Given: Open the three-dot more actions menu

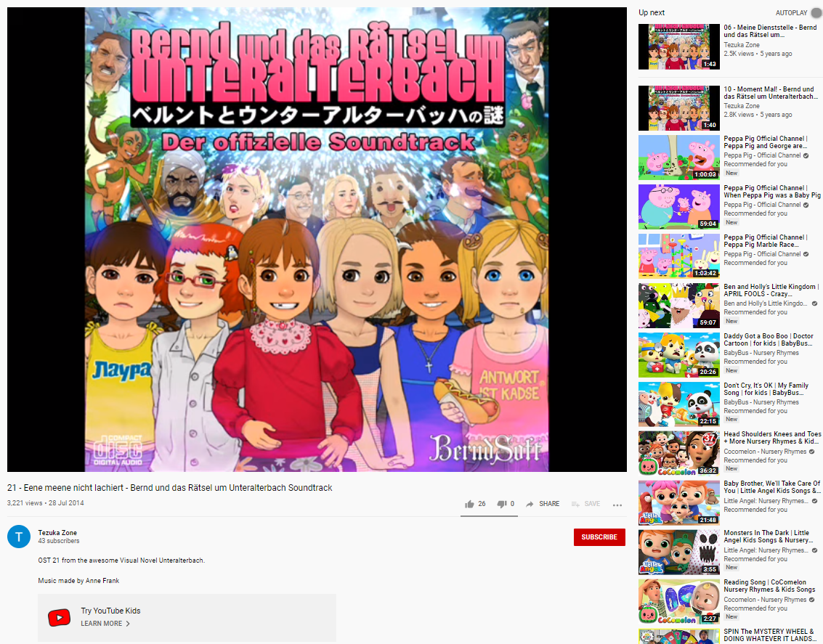Looking at the screenshot, I should point(617,505).
